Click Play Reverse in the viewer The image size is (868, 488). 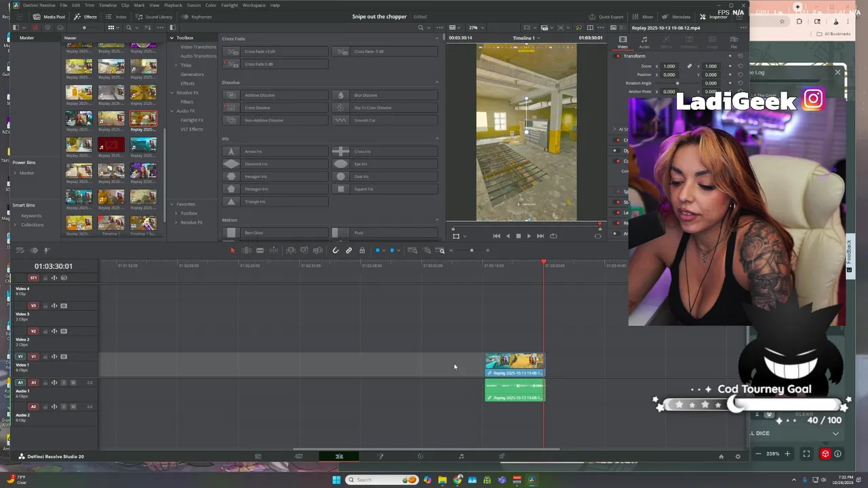point(507,236)
